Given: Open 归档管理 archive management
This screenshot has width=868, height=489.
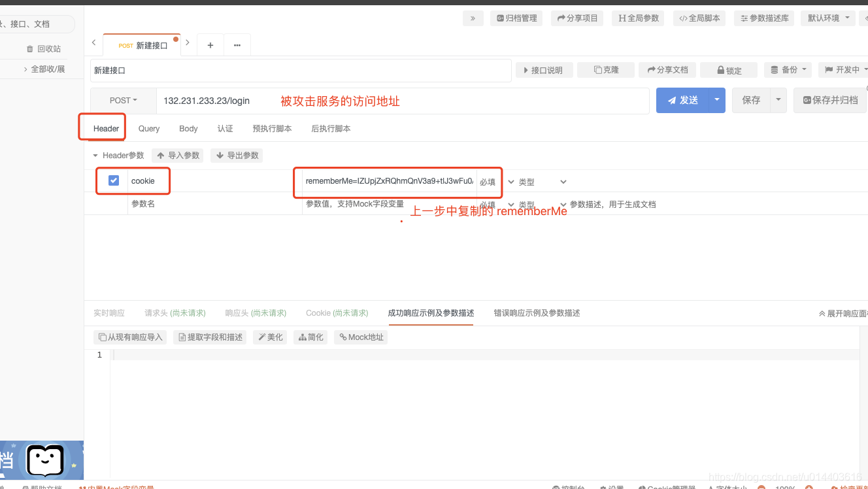Looking at the screenshot, I should 516,18.
